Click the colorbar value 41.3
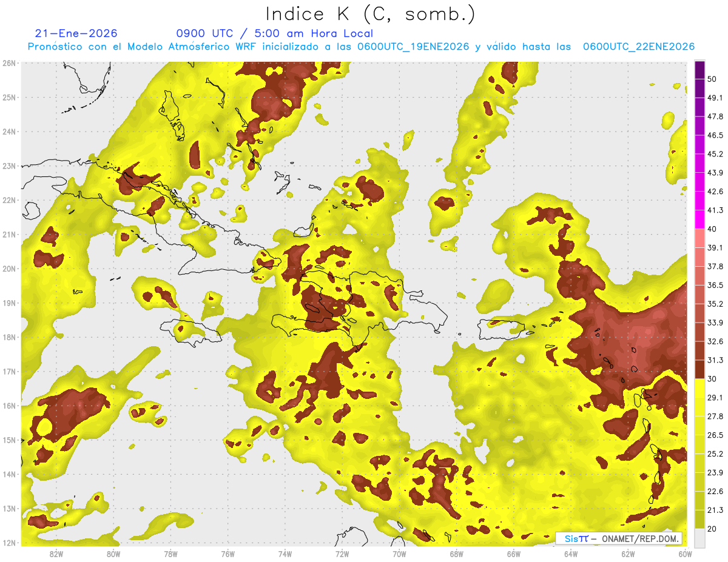728x562 pixels. [x=715, y=210]
